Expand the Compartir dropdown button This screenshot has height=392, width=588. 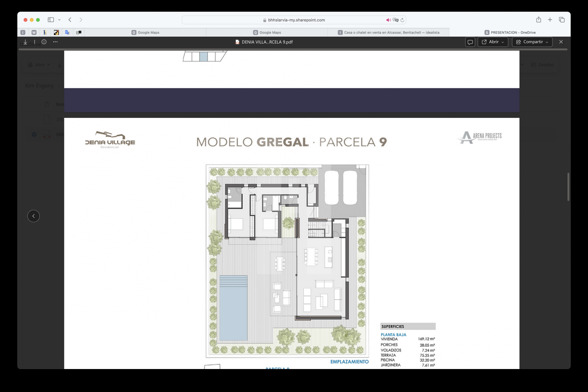coord(532,42)
